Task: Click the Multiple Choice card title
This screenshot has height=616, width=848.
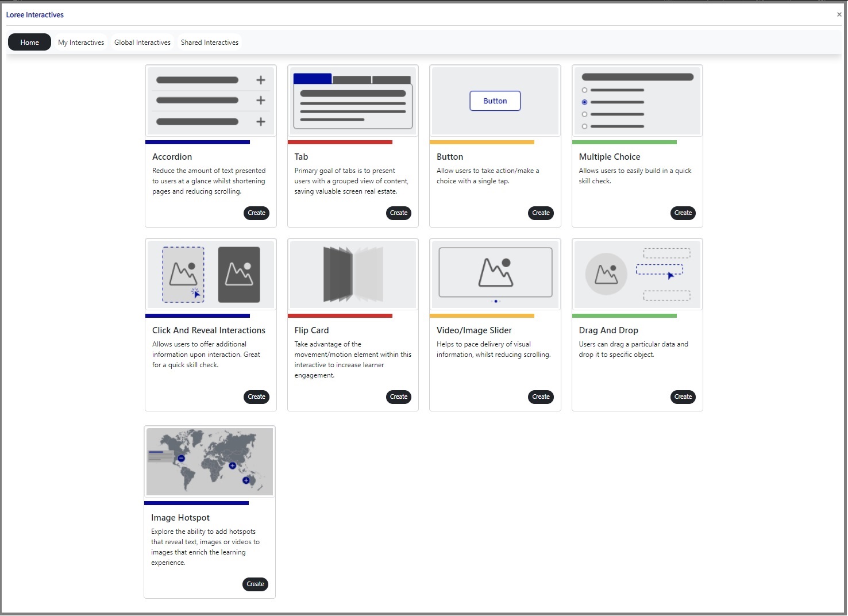Action: (x=610, y=156)
